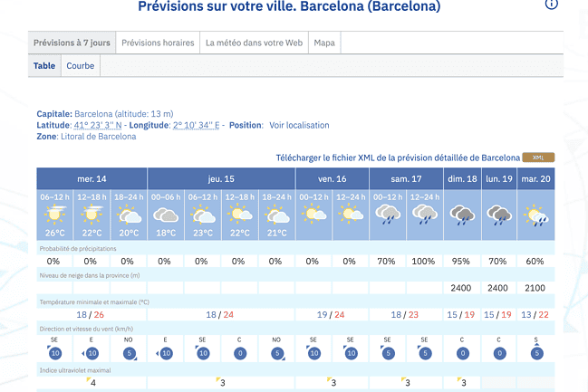Click the NO wind icon for mer. 18–24 h
The width and height of the screenshot is (588, 392).
point(130,353)
